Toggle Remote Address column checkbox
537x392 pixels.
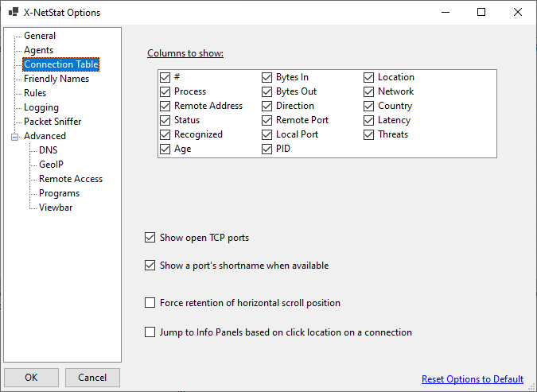tap(165, 106)
